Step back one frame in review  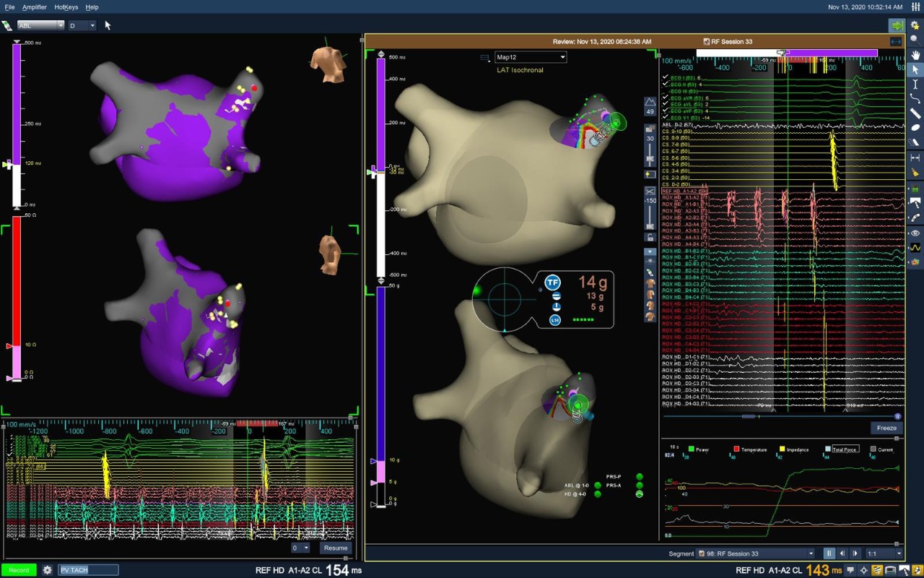coord(842,553)
